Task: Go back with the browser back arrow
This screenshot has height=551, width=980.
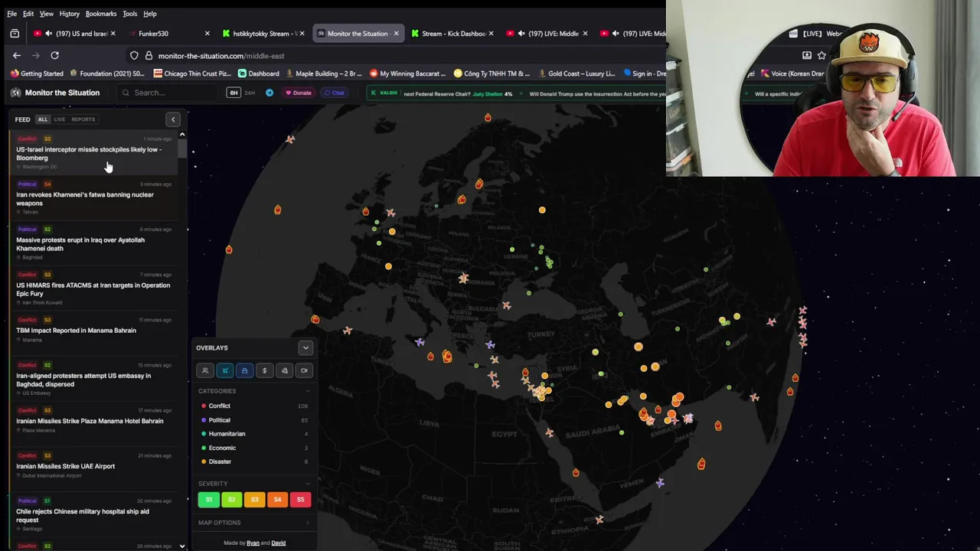Action: tap(17, 55)
